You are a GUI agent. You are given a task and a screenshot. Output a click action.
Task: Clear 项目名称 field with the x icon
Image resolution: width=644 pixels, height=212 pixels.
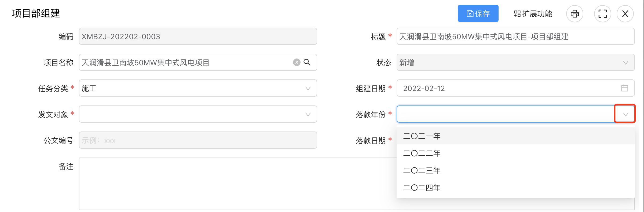[x=297, y=63]
